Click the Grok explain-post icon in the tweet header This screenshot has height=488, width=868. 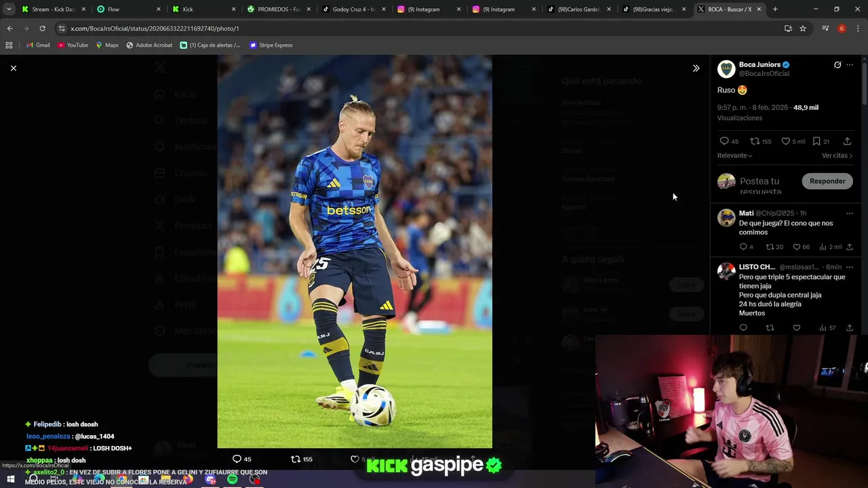coord(837,65)
